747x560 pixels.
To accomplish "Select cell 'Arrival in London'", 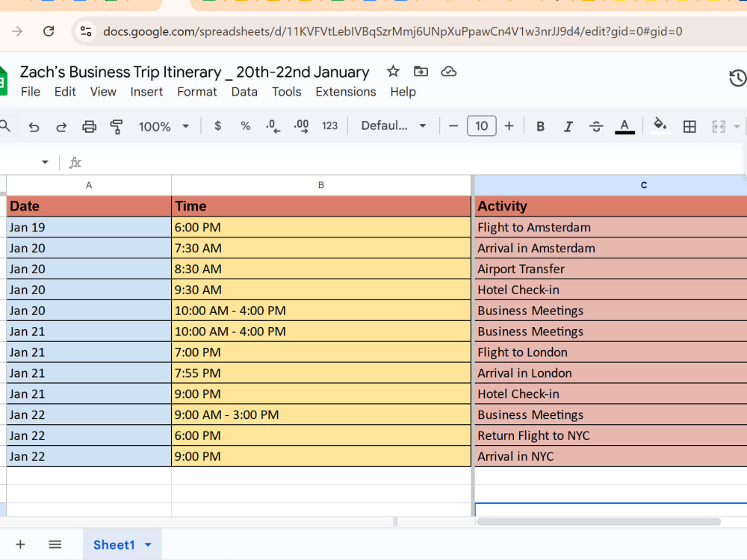I will click(611, 373).
